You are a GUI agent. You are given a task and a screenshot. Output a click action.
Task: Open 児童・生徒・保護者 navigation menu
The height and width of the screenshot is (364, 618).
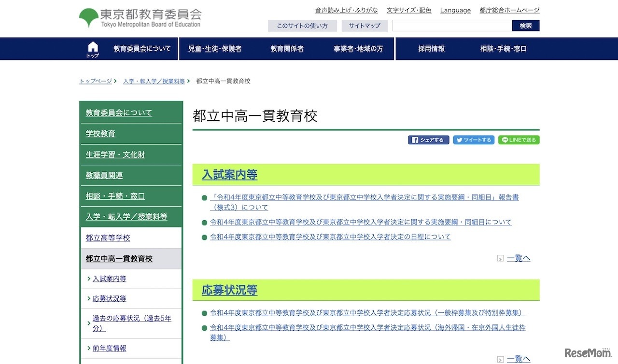point(214,49)
